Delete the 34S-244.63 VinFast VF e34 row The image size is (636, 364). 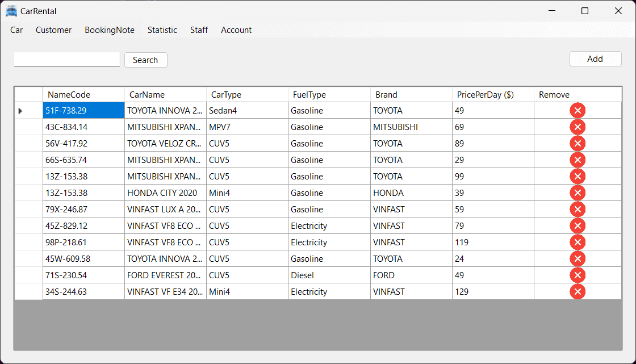578,292
